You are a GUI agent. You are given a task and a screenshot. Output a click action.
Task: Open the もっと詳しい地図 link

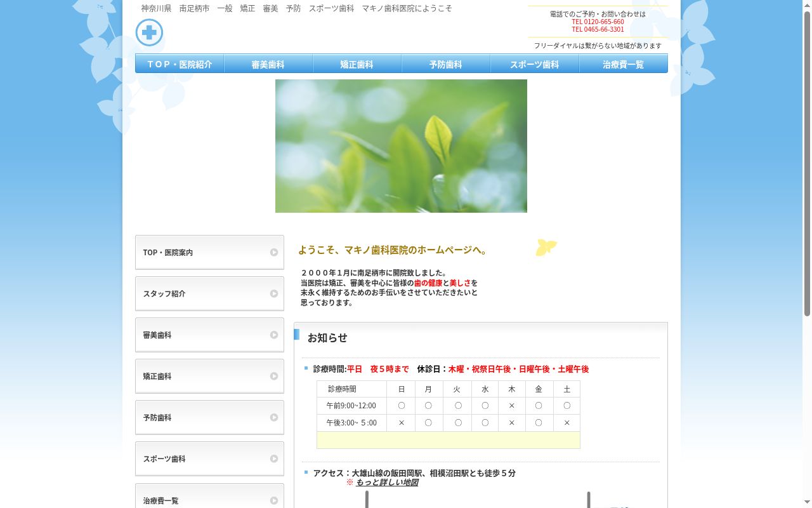click(x=386, y=483)
